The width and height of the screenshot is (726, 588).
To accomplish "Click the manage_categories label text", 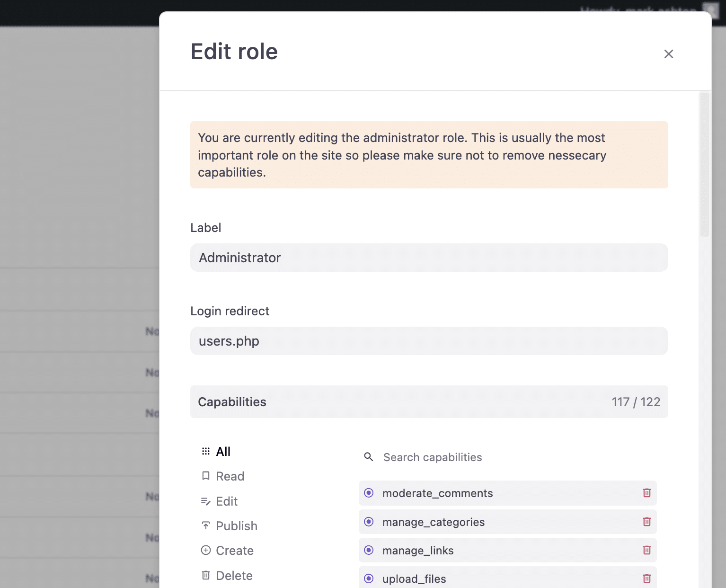I will (x=434, y=522).
